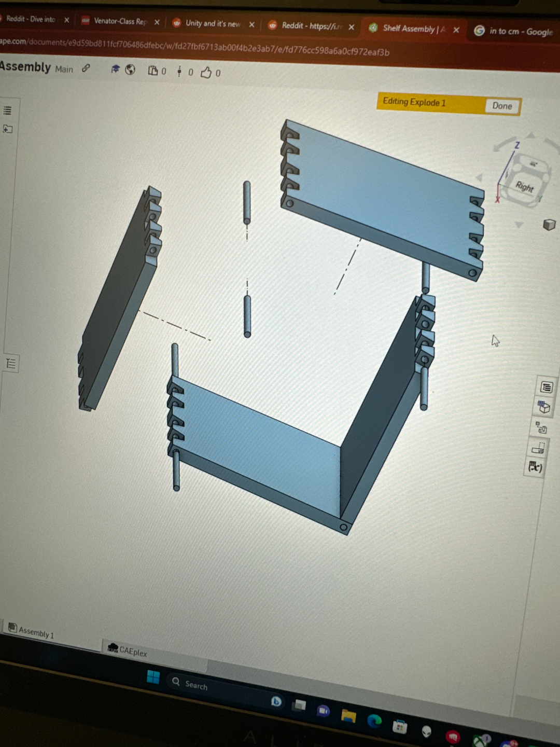Click the top face of the view cube
Screen dimensions: 560x747
533,164
